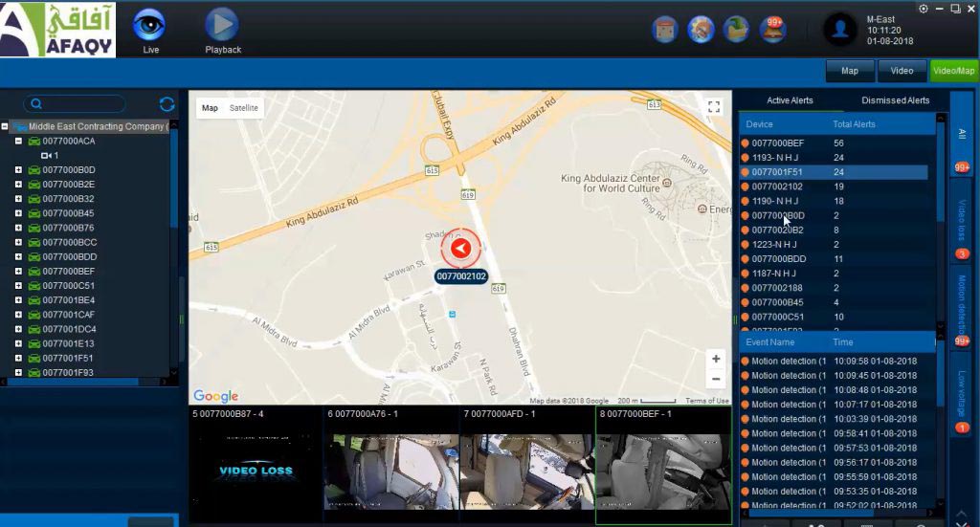The height and width of the screenshot is (527, 980).
Task: Switch to Video/Map view tab
Action: [x=953, y=71]
